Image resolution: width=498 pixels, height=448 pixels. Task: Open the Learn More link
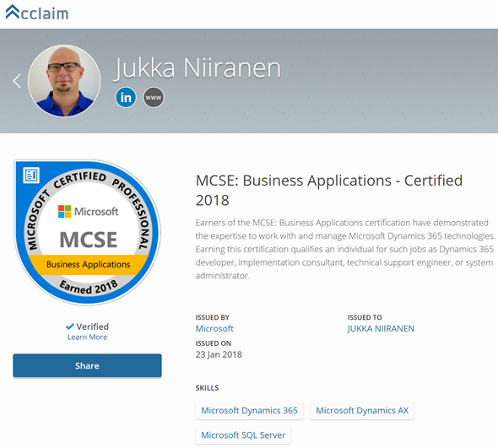click(x=87, y=337)
